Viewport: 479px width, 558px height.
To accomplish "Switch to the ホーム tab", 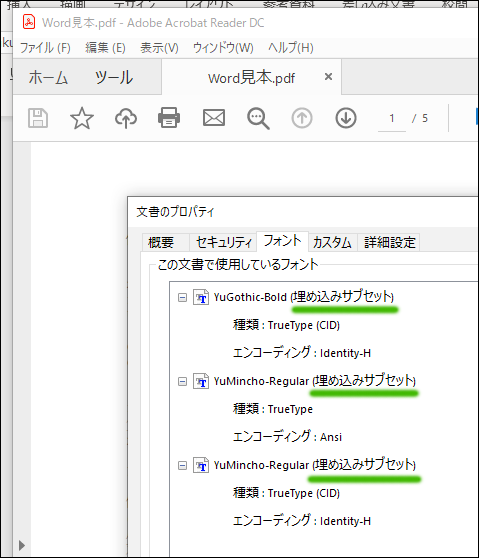I will [x=48, y=77].
